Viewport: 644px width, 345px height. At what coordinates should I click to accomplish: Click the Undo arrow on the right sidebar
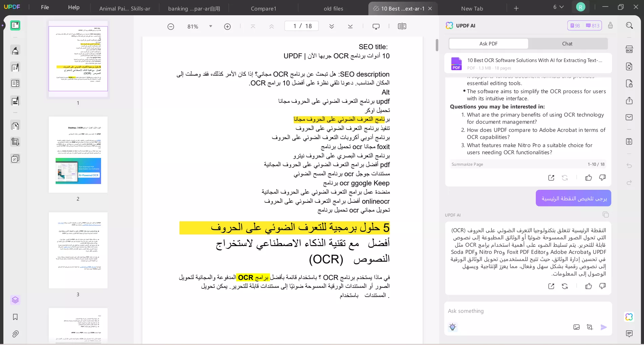point(629,166)
